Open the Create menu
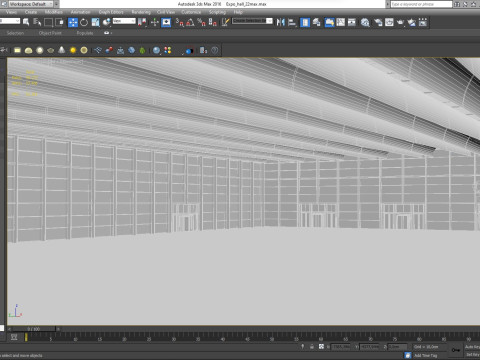480x360 pixels. click(x=31, y=12)
